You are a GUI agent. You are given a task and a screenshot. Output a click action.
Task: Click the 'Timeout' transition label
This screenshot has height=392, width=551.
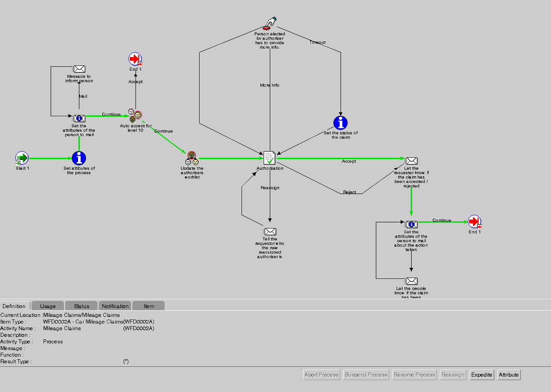[317, 42]
